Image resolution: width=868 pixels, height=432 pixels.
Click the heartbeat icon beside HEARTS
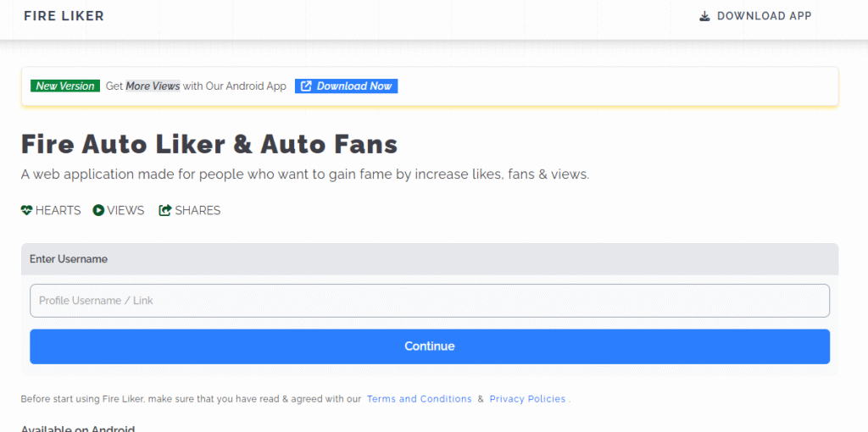[26, 210]
